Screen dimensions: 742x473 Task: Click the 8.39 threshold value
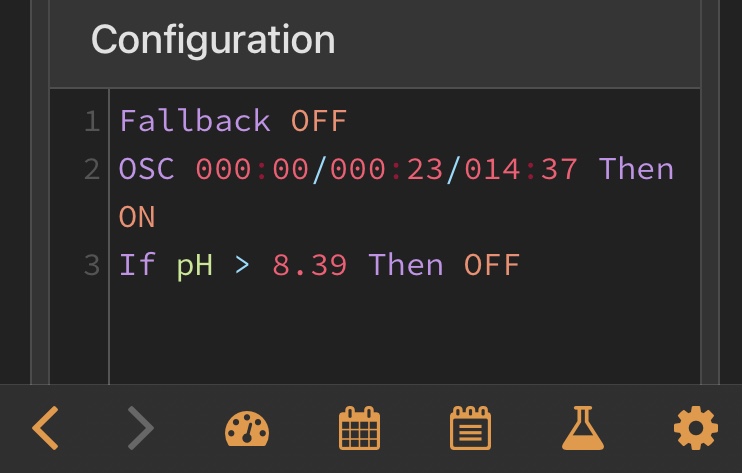[x=310, y=265]
